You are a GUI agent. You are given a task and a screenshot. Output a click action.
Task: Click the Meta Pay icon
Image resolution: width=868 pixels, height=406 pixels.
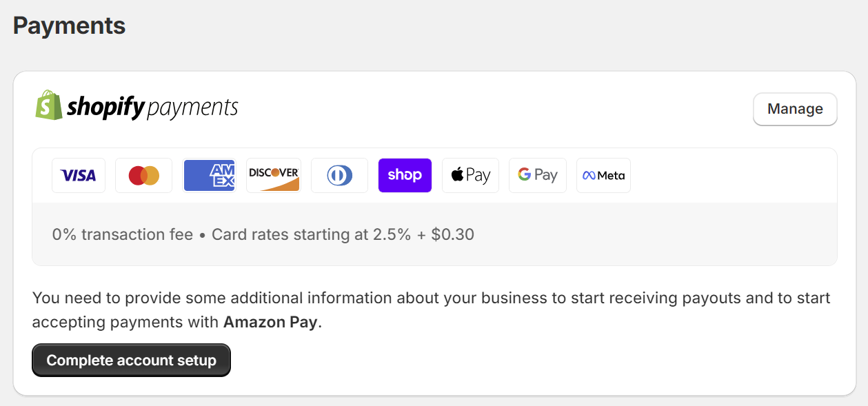(x=603, y=175)
